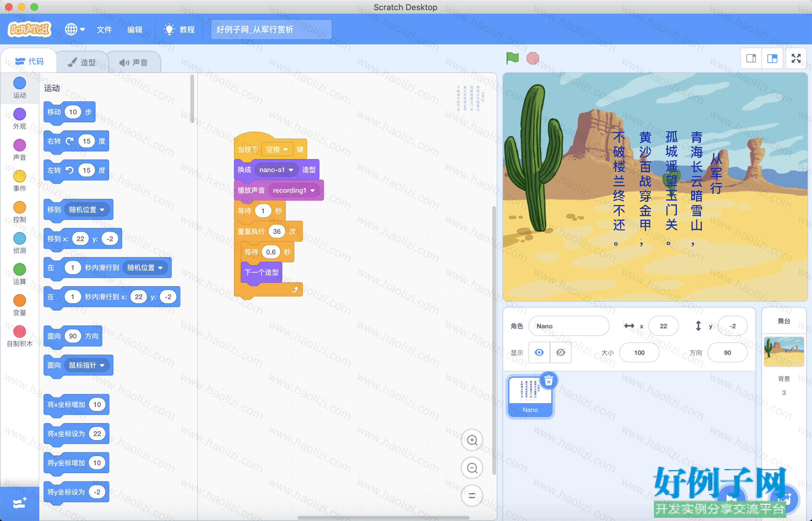Select the Nano sprite thumbnail
Screen dimensions: 812x521
click(530, 396)
